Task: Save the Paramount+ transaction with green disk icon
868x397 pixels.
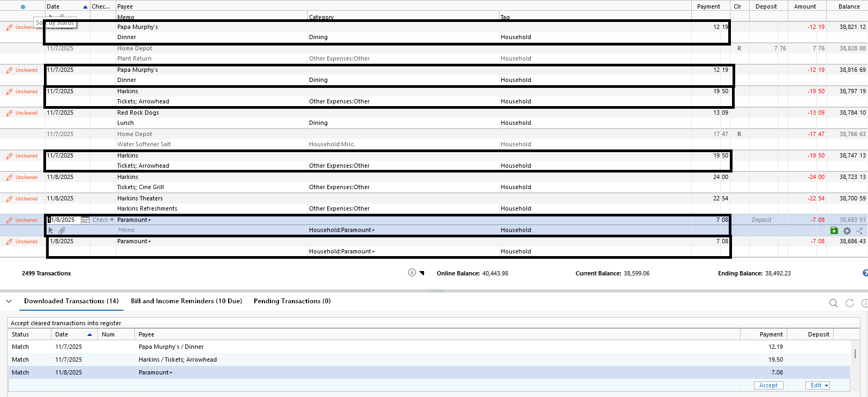Action: (x=834, y=230)
